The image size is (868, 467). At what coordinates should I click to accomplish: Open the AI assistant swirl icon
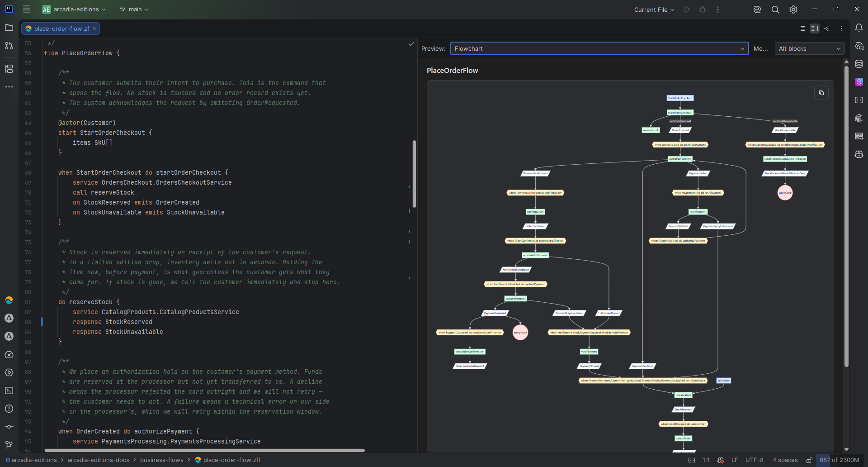[x=757, y=10]
